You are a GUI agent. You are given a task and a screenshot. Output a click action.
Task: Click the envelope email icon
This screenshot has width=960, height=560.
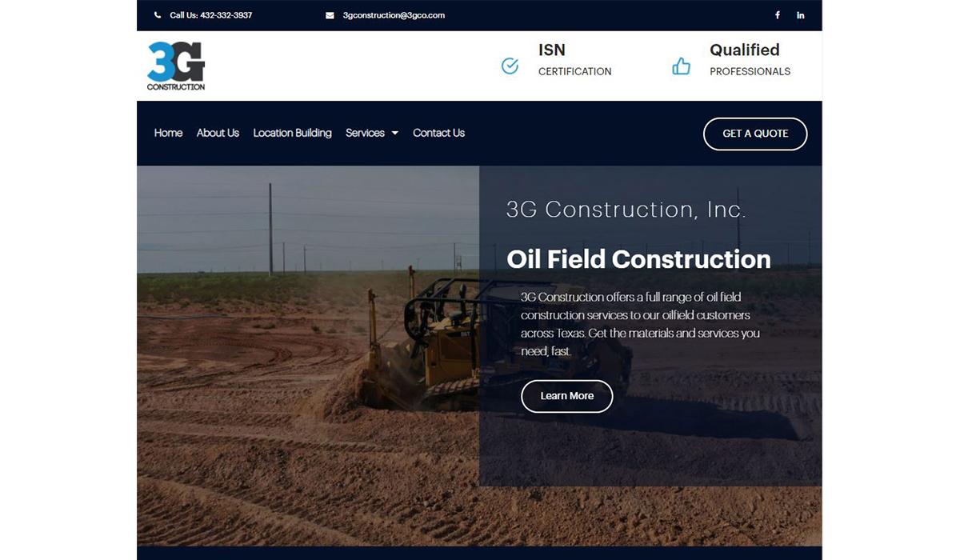[x=330, y=15]
